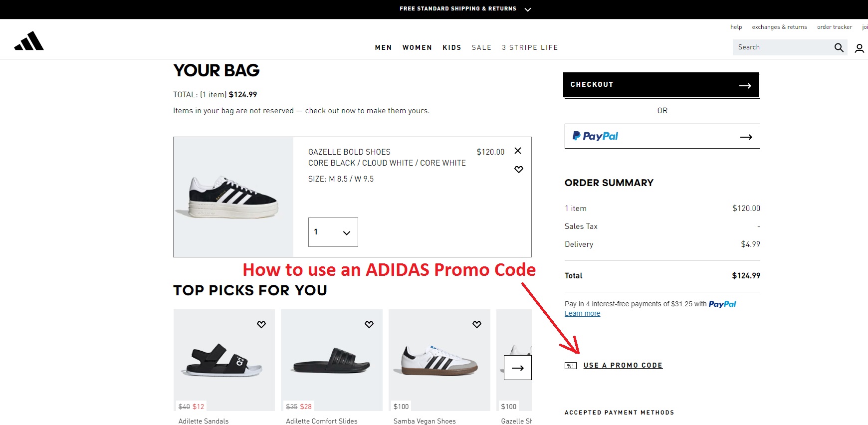
Task: Open the account profile icon
Action: 860,48
